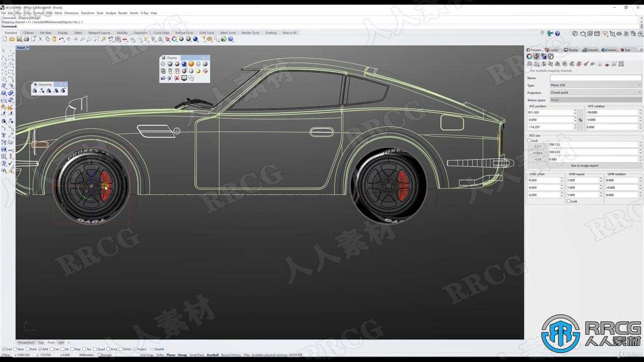Open the File menu

click(x=3, y=13)
